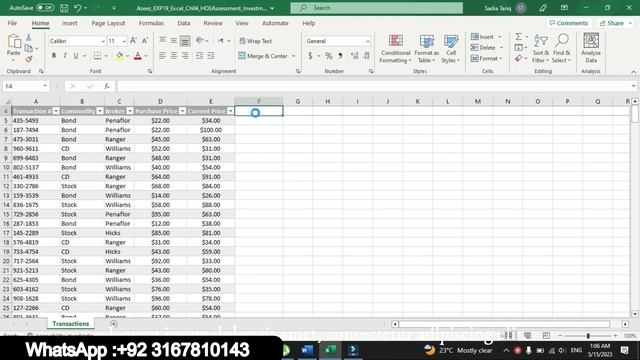640x360 pixels.
Task: Switch to the Page Layout tab
Action: pos(108,23)
